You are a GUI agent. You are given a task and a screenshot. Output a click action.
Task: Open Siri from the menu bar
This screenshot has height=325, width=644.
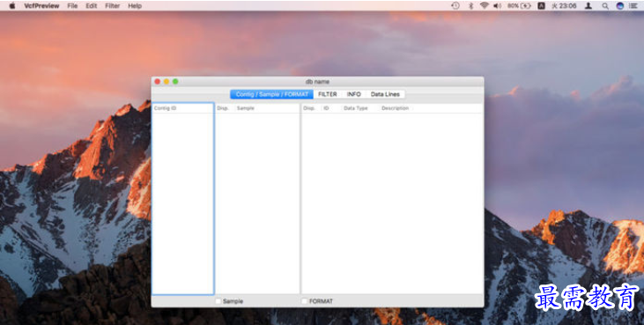(620, 6)
